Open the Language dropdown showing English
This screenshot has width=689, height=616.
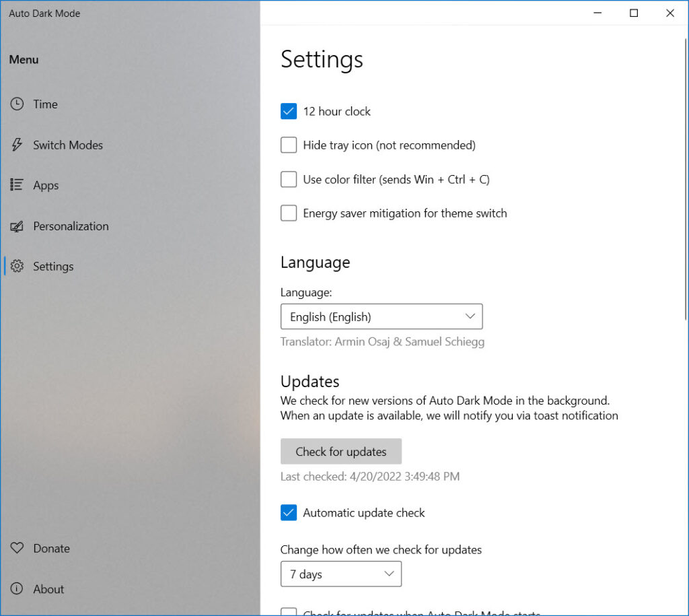(x=382, y=316)
